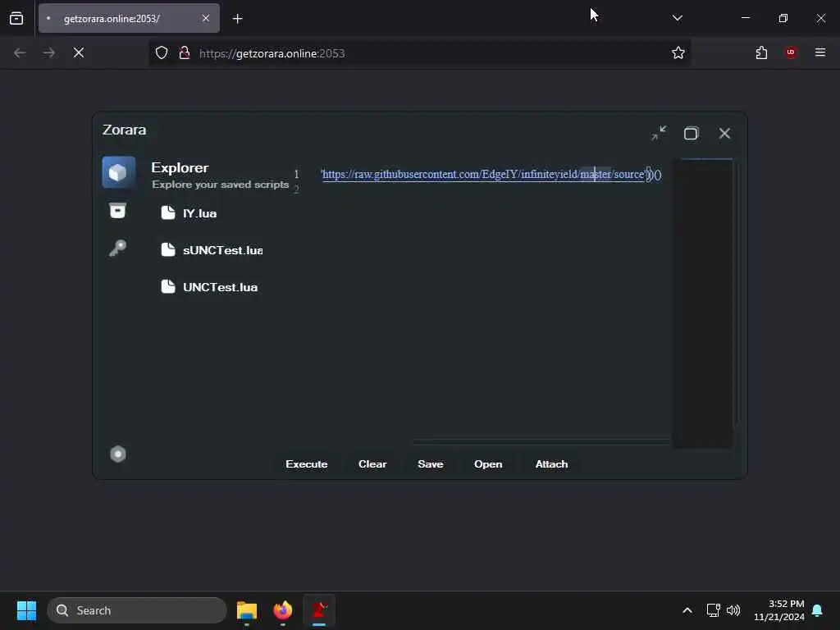
Task: Open the red app icon in the taskbar
Action: point(319,610)
